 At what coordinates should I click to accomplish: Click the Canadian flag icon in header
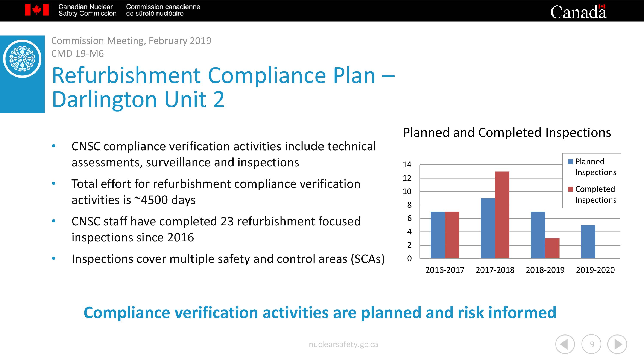point(37,10)
